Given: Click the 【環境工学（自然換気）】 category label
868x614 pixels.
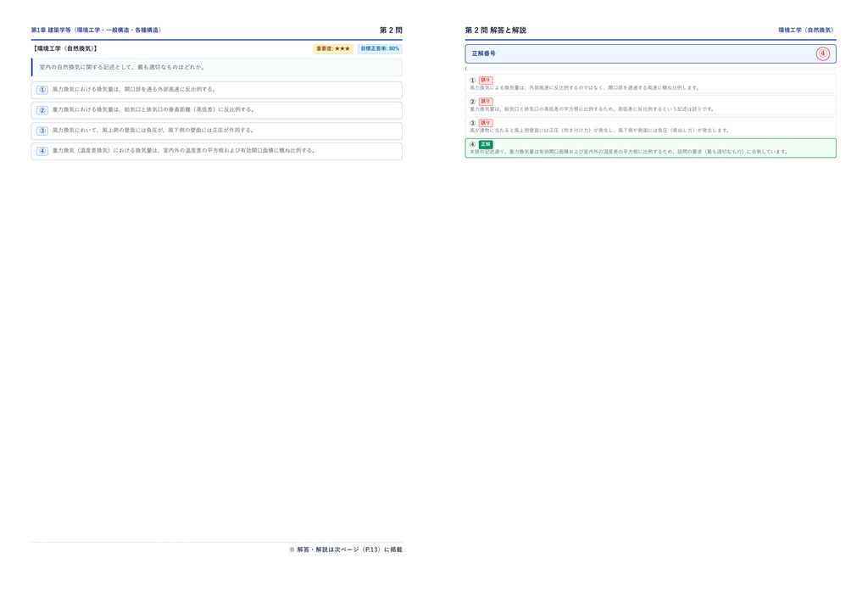Looking at the screenshot, I should pyautogui.click(x=64, y=48).
